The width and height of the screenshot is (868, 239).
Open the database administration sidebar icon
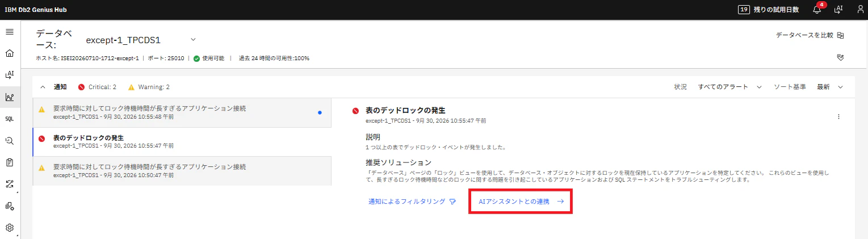pyautogui.click(x=9, y=206)
